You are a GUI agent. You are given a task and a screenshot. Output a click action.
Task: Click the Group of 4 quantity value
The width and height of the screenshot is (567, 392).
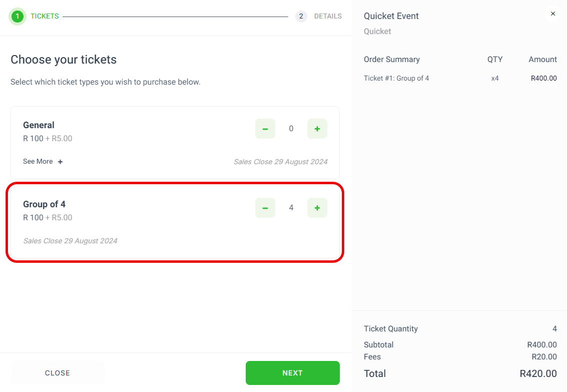click(291, 208)
